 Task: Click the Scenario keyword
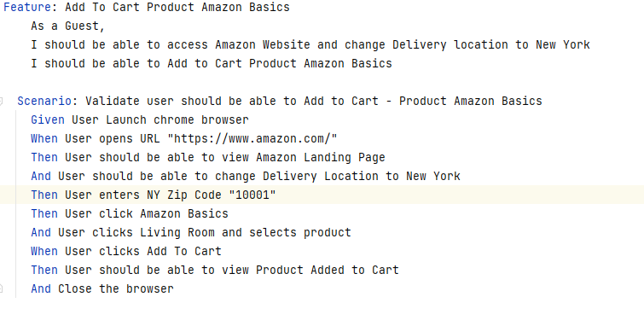pos(44,101)
